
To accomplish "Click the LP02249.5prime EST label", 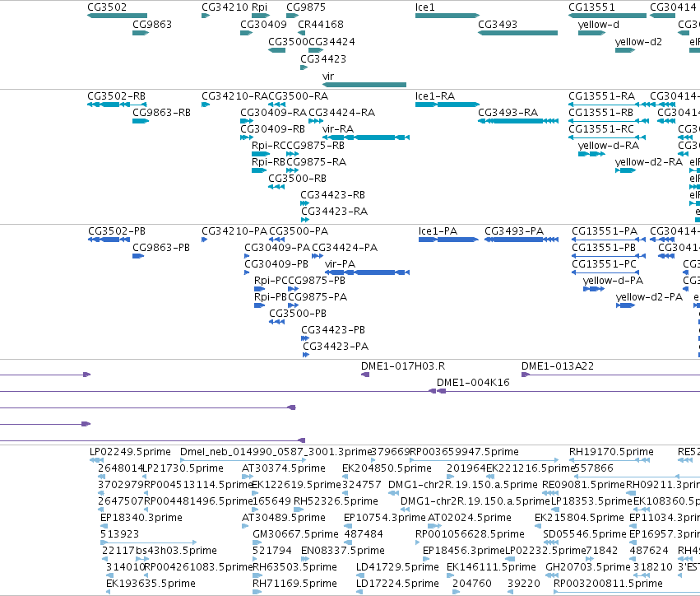I will [130, 452].
